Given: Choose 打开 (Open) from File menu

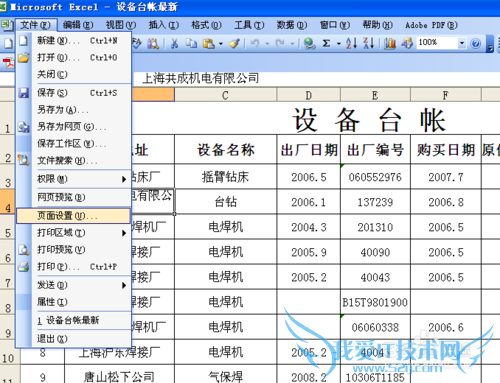Looking at the screenshot, I should click(73, 58).
